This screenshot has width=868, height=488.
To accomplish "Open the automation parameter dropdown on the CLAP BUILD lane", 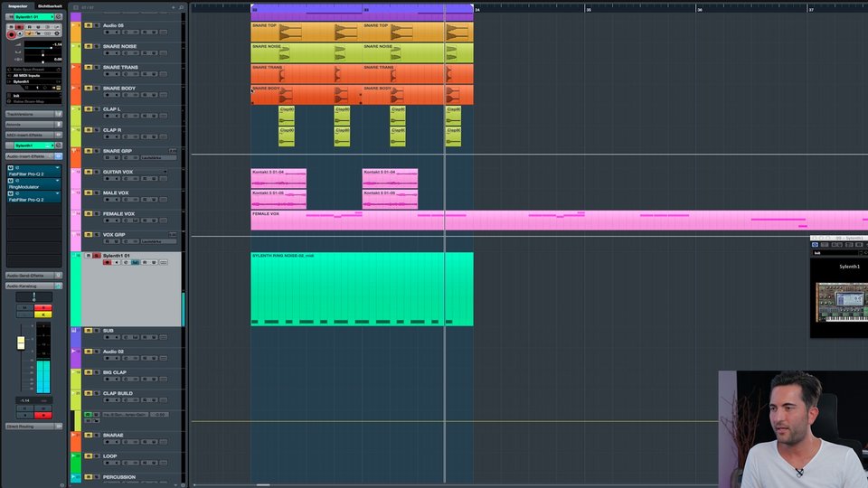I will point(126,415).
